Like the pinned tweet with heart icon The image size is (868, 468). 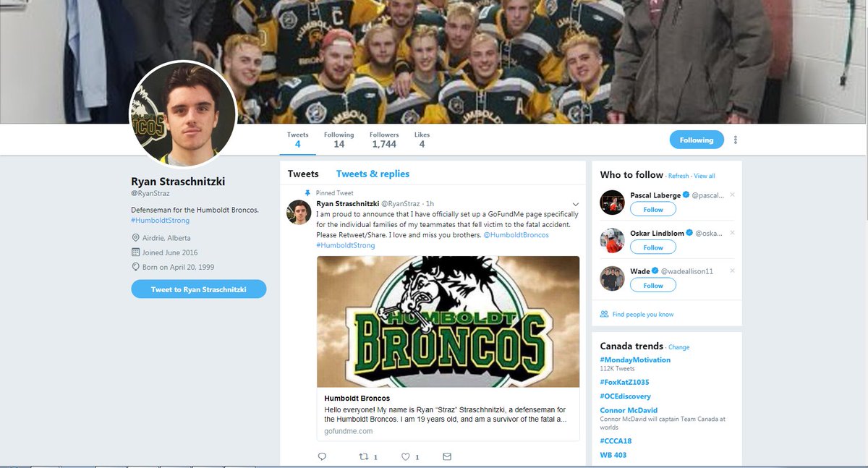coord(405,456)
